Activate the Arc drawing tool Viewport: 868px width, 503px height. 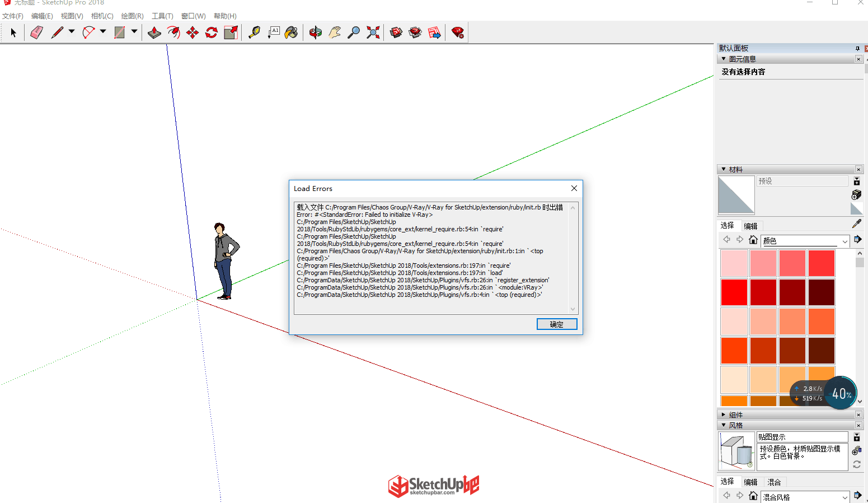pyautogui.click(x=88, y=32)
